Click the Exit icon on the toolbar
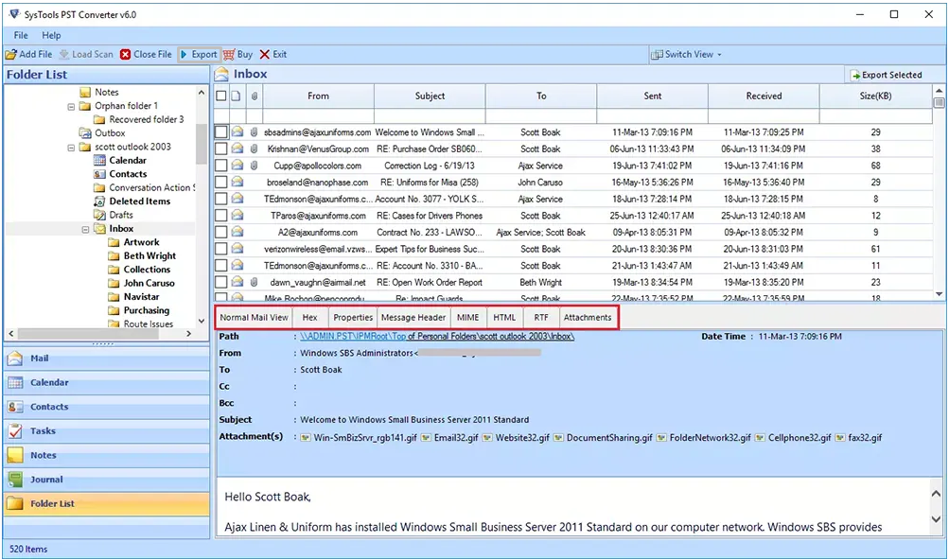Screen dimensions: 949x560 [266, 54]
